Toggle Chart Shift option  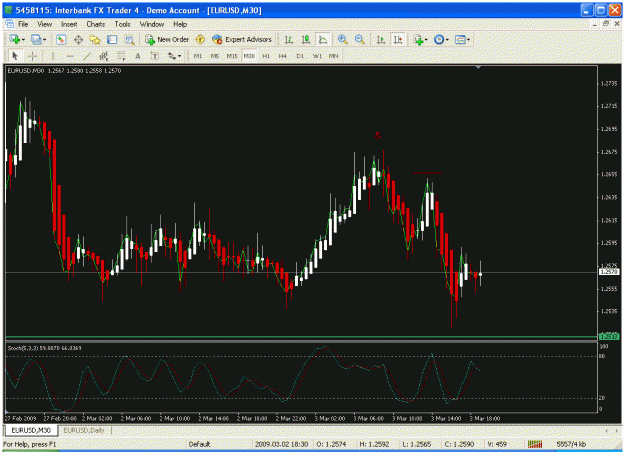pos(398,39)
